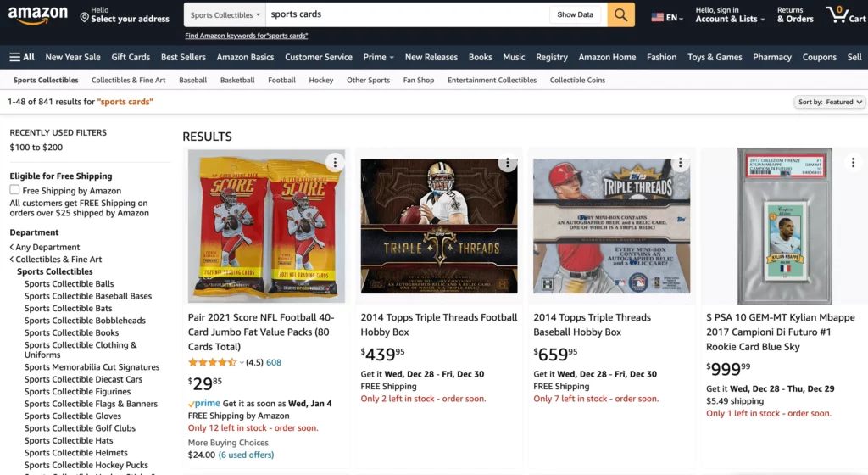Click the location pin address selector
868x475 pixels.
point(125,14)
